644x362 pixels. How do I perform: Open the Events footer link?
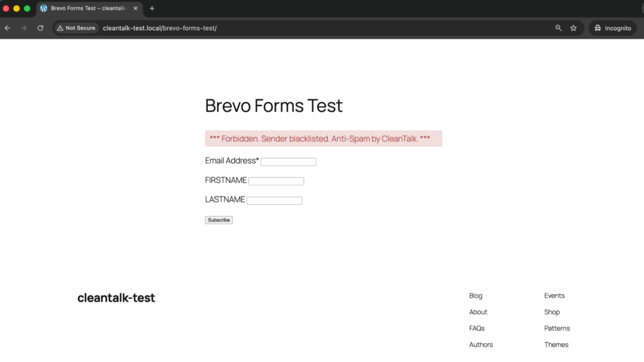tap(554, 295)
